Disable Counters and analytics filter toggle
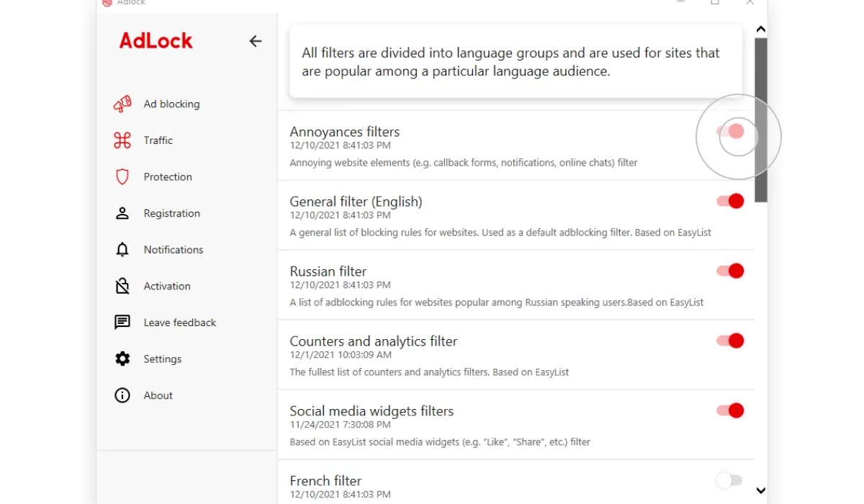864x504 pixels. pos(730,341)
